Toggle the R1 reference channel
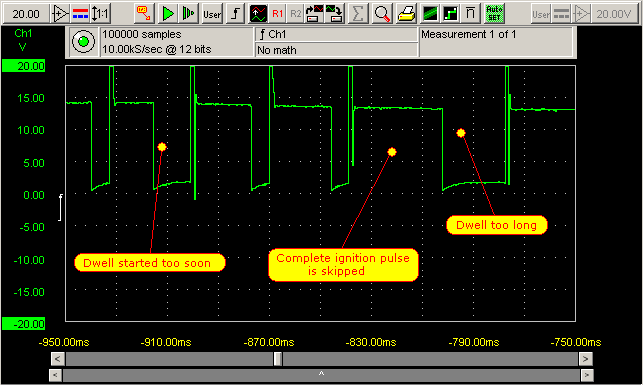643x385 pixels. (x=278, y=14)
